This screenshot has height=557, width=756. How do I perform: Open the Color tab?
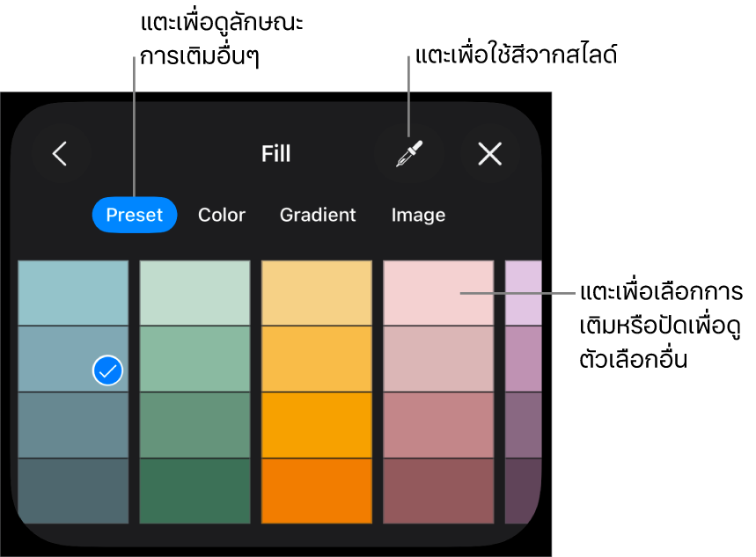tap(222, 215)
